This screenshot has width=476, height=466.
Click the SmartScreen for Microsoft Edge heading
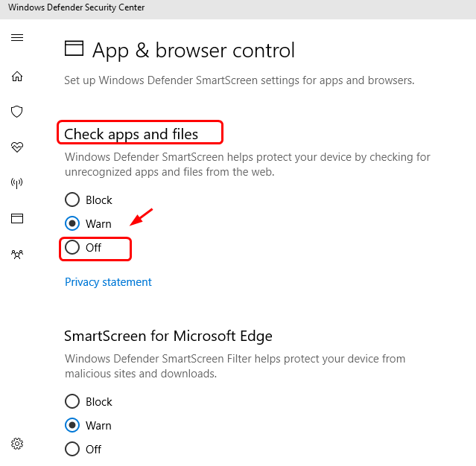168,336
